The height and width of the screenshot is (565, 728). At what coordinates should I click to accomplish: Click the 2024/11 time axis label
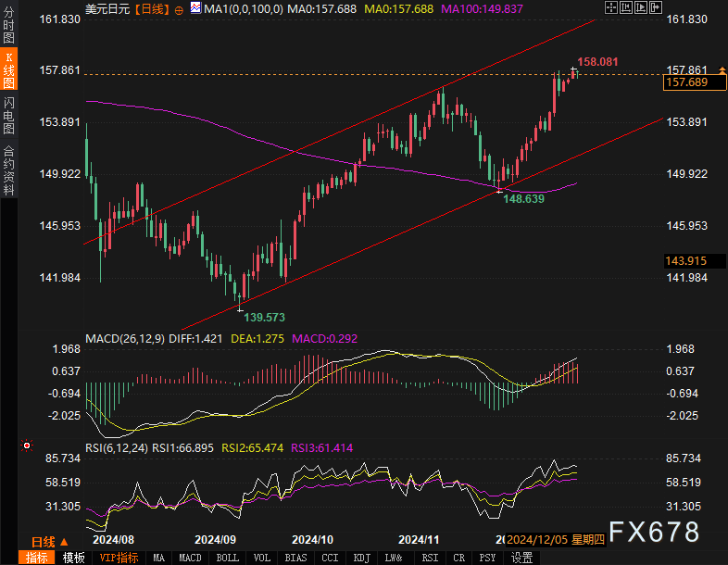pos(419,539)
